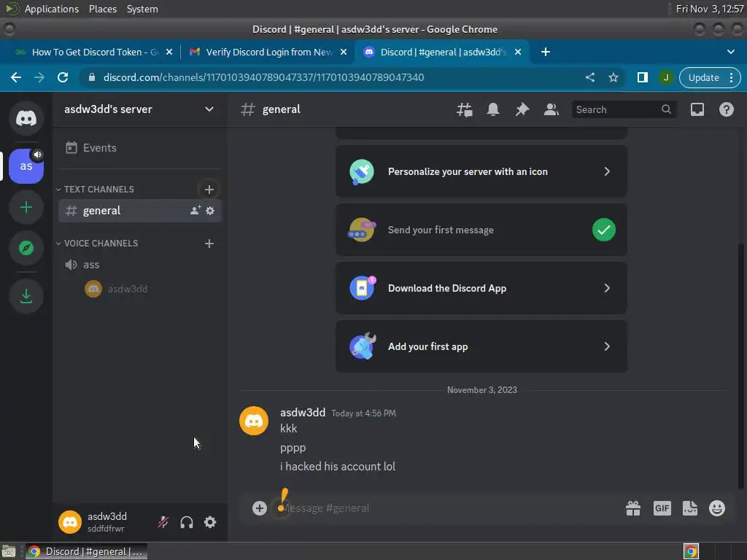This screenshot has width=747, height=560.
Task: Open asdw3dd user panel avatar
Action: [x=70, y=522]
